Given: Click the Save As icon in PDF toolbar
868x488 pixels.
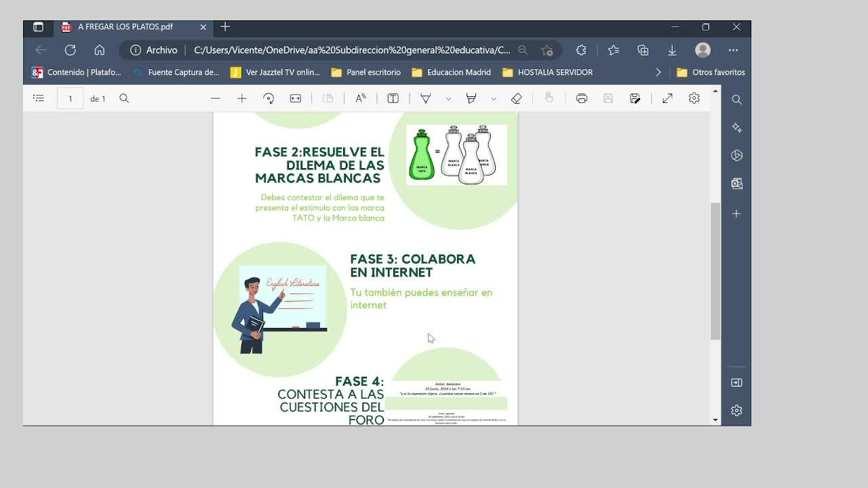Looking at the screenshot, I should [635, 98].
